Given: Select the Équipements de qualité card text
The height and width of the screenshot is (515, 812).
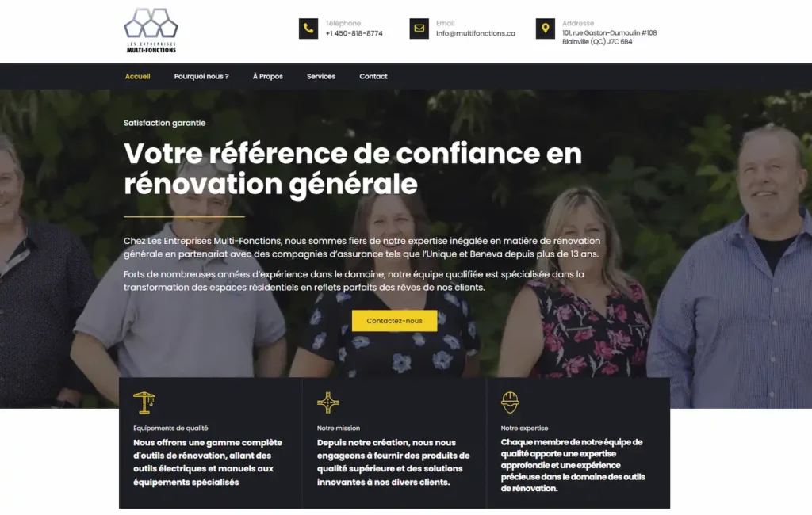Looking at the screenshot, I should (x=208, y=462).
